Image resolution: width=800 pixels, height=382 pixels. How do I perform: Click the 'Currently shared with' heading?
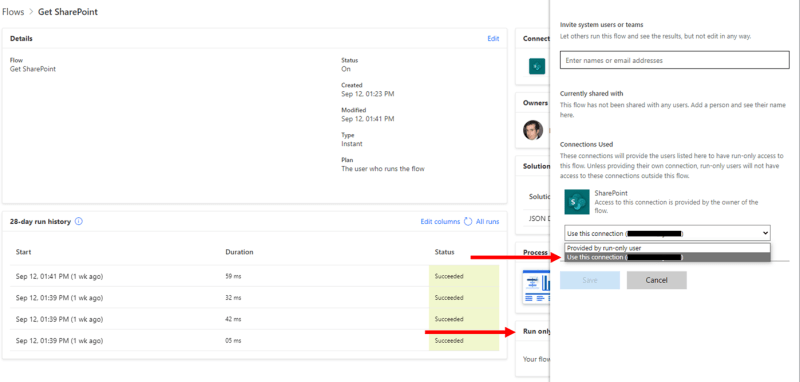pos(592,94)
